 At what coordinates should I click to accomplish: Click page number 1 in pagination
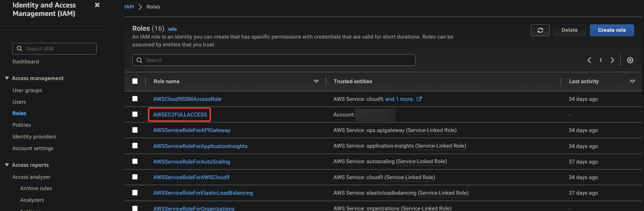(x=601, y=60)
